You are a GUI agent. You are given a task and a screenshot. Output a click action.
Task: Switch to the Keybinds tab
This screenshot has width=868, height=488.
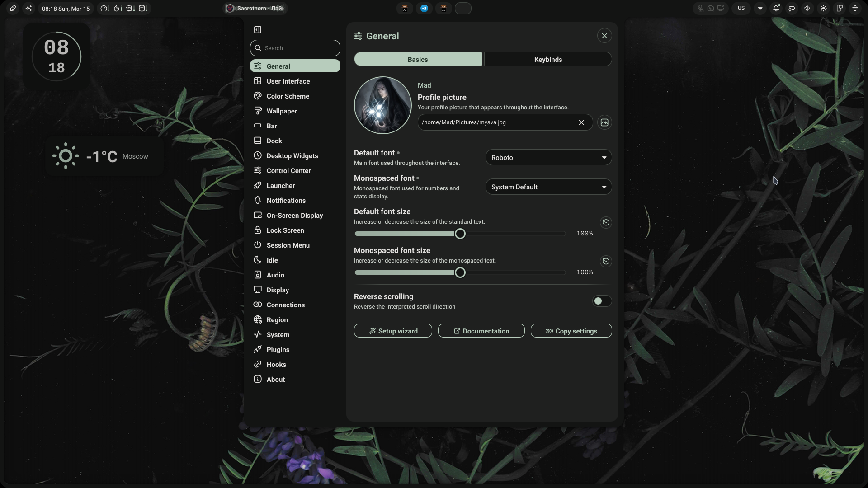pyautogui.click(x=548, y=60)
